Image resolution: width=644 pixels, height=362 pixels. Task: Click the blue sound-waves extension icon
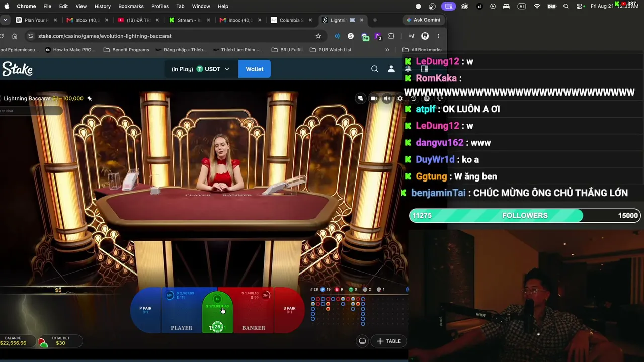(337, 36)
